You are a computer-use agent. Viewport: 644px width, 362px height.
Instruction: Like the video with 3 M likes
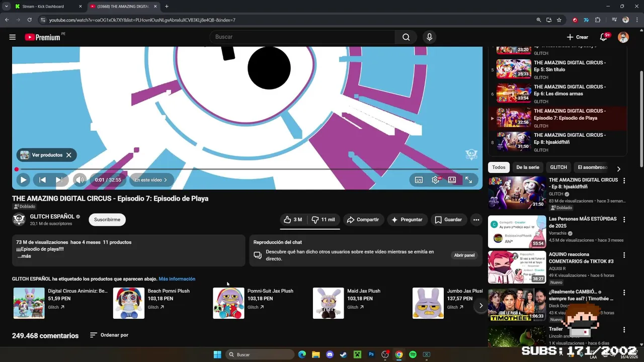pos(293,220)
